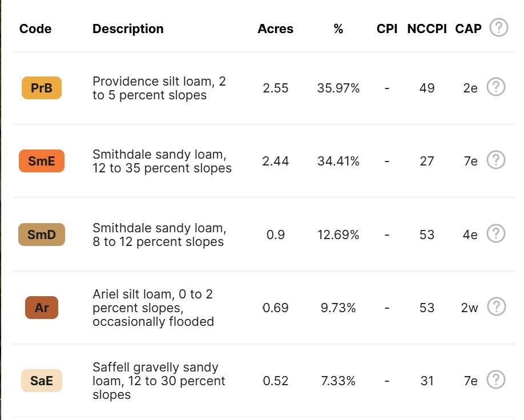Viewport: 524px width, 420px height.
Task: Select the PrB soil code badge
Action: coord(42,88)
